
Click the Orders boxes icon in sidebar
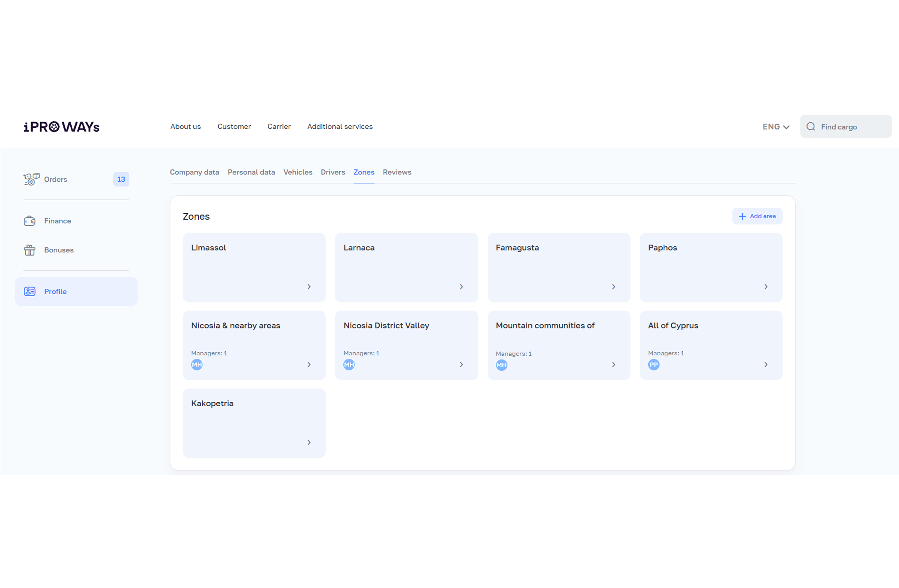[x=31, y=179]
